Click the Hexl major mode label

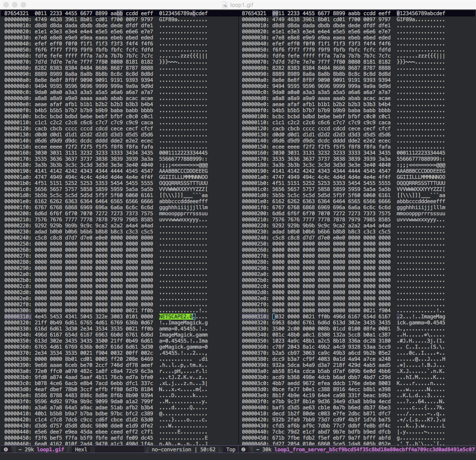click(81, 449)
